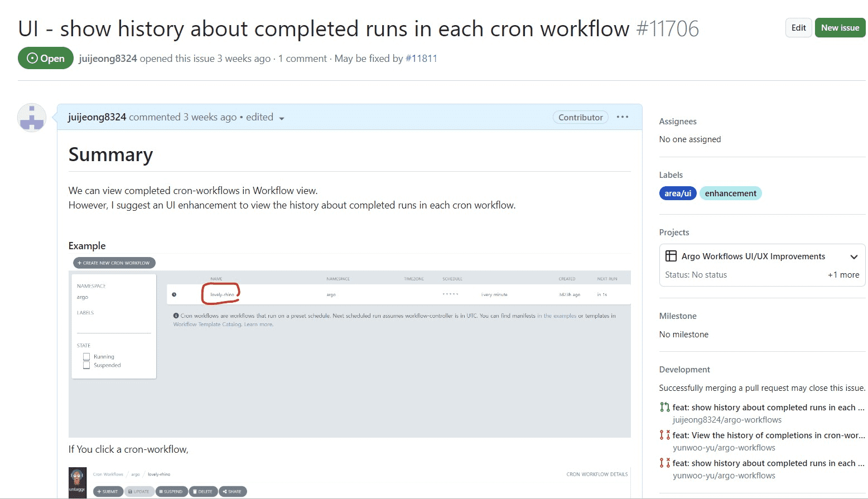Image resolution: width=868 pixels, height=499 pixels.
Task: Filter by the area/ui label
Action: tap(678, 193)
